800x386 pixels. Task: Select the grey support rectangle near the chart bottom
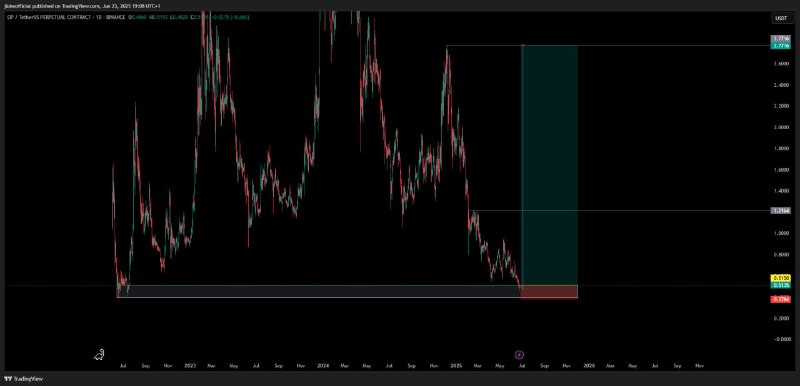319,291
